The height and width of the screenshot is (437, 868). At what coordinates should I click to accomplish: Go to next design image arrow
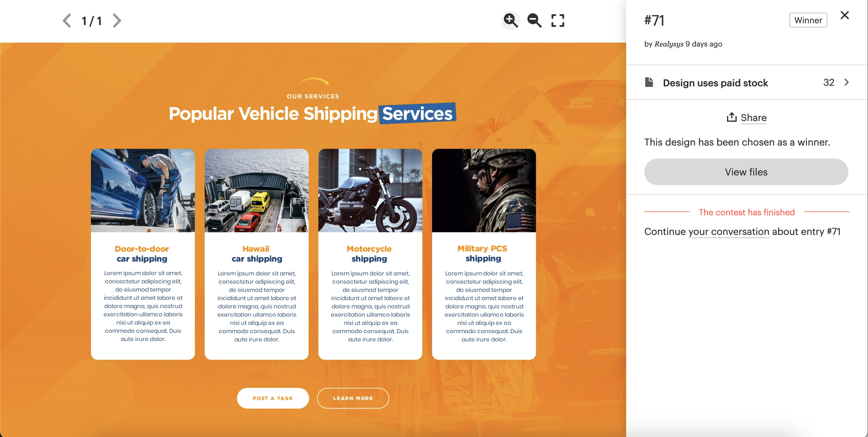[x=117, y=21]
